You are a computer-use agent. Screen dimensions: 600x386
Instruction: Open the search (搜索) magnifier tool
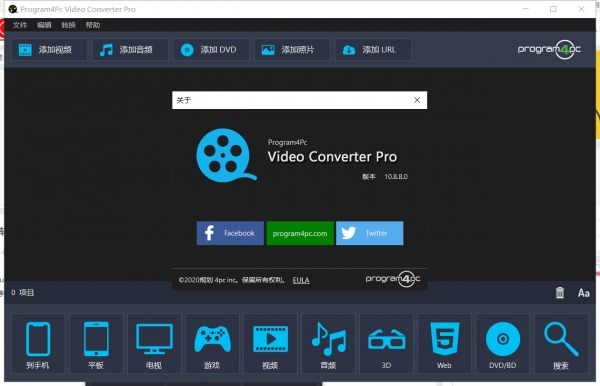pyautogui.click(x=561, y=344)
